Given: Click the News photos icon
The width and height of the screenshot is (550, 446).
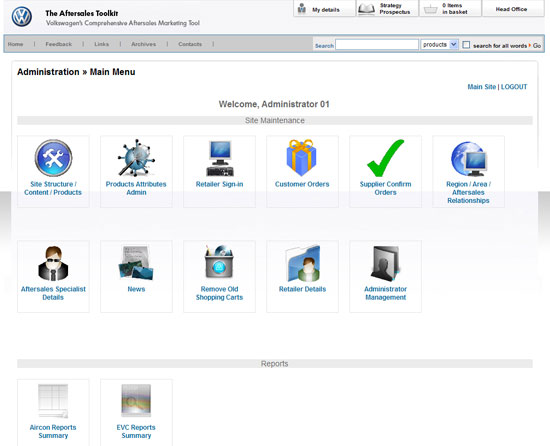Looking at the screenshot, I should (x=136, y=263).
